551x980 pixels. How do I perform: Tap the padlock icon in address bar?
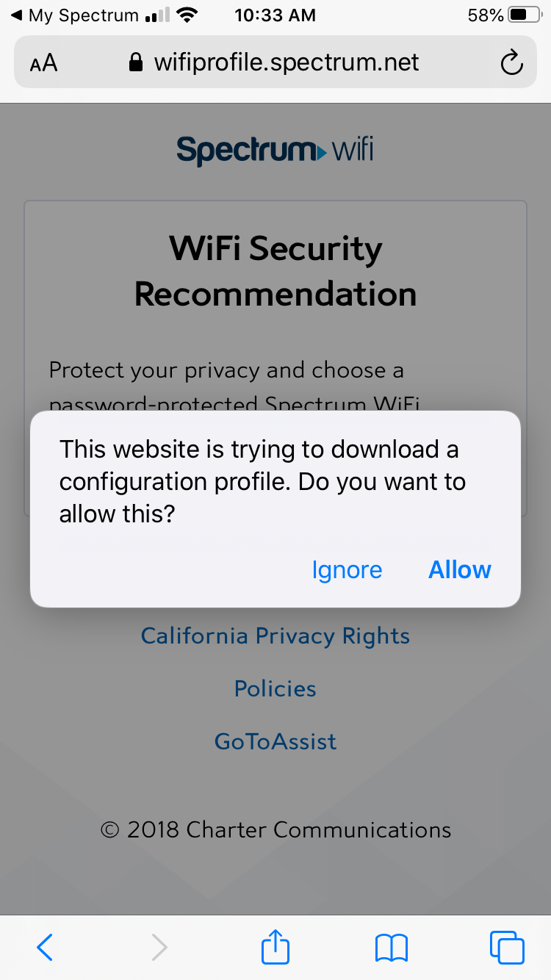135,63
